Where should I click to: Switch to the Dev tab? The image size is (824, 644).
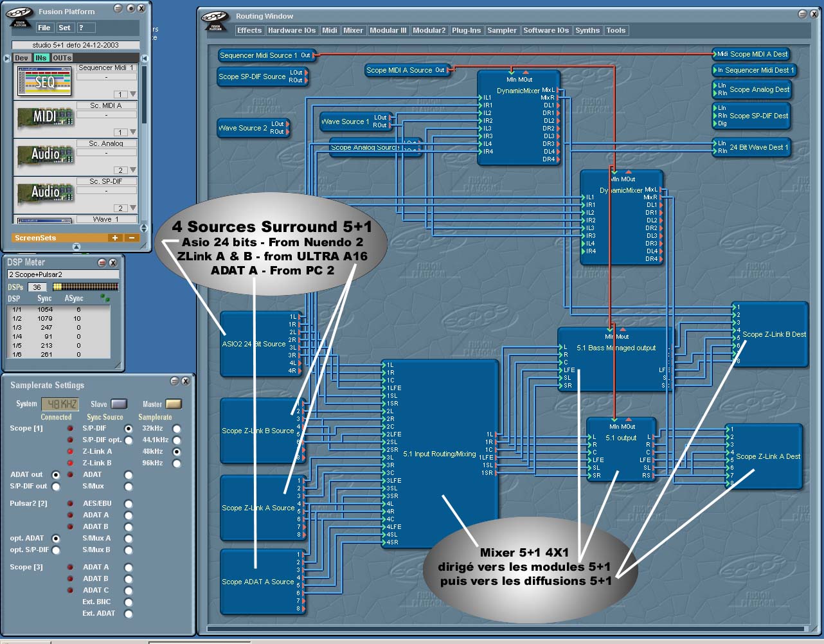click(21, 58)
